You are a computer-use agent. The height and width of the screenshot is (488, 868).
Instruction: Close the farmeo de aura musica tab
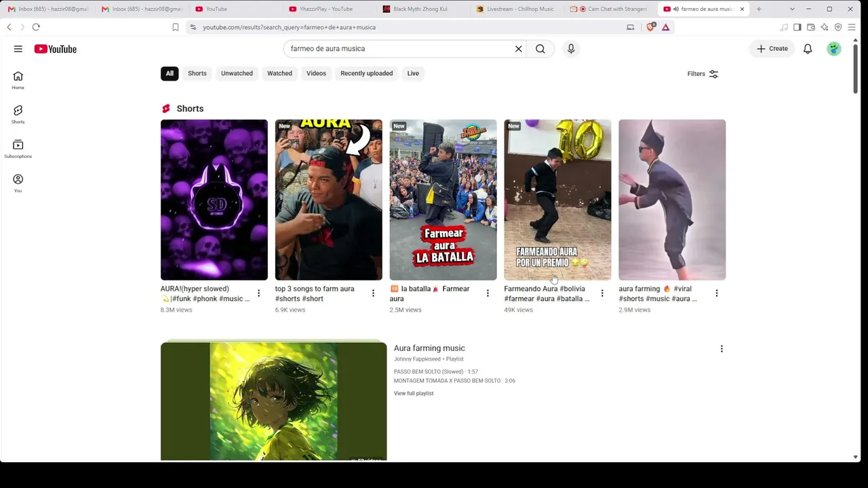(742, 9)
